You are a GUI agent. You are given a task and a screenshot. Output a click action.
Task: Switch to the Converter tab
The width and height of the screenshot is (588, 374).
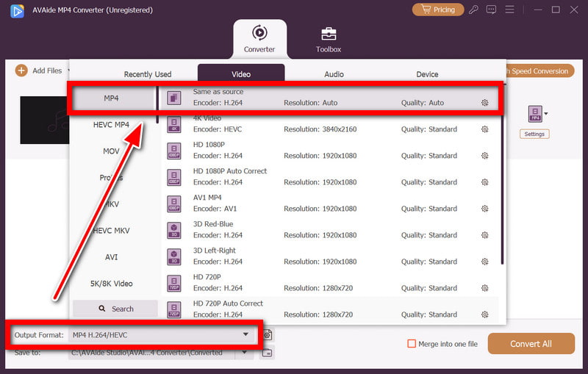click(259, 39)
